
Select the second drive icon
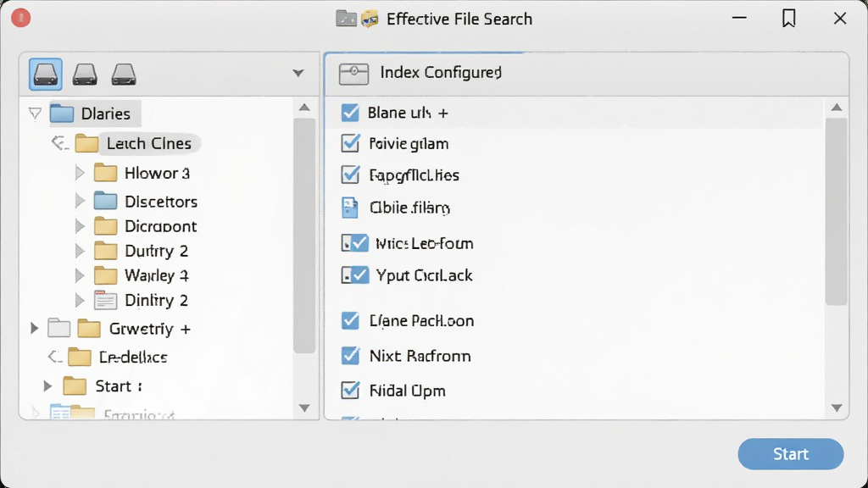85,75
